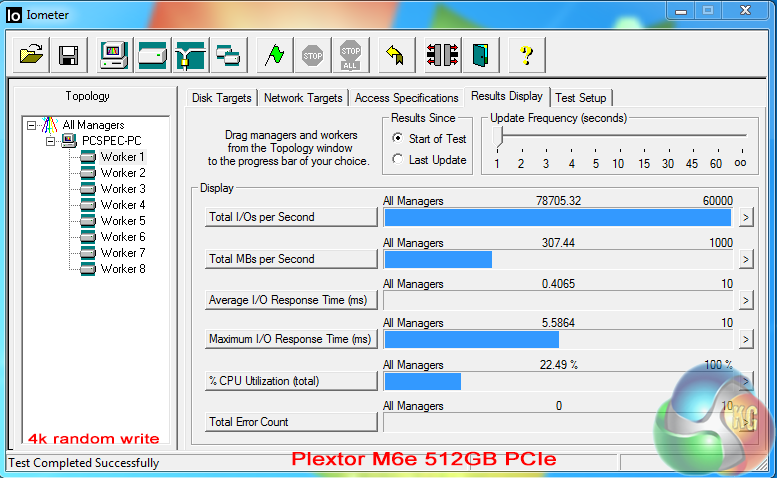Click Total I/Os per Second progress bar
777x478 pixels.
click(558, 217)
